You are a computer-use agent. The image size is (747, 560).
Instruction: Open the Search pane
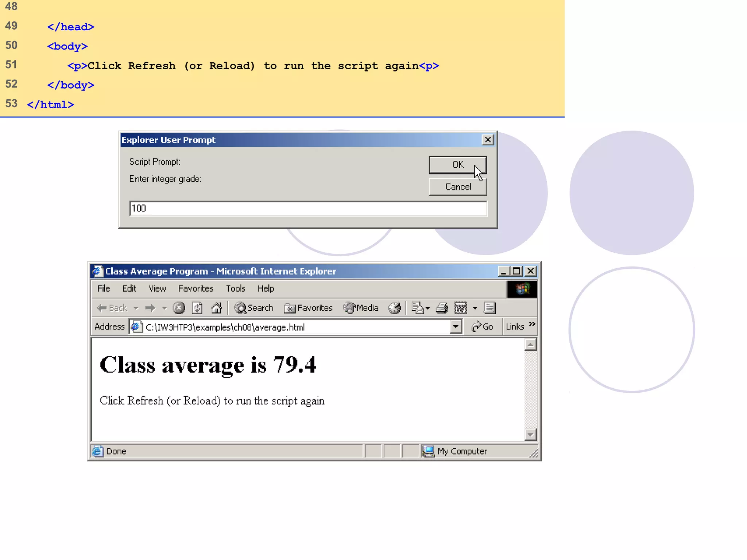[254, 308]
